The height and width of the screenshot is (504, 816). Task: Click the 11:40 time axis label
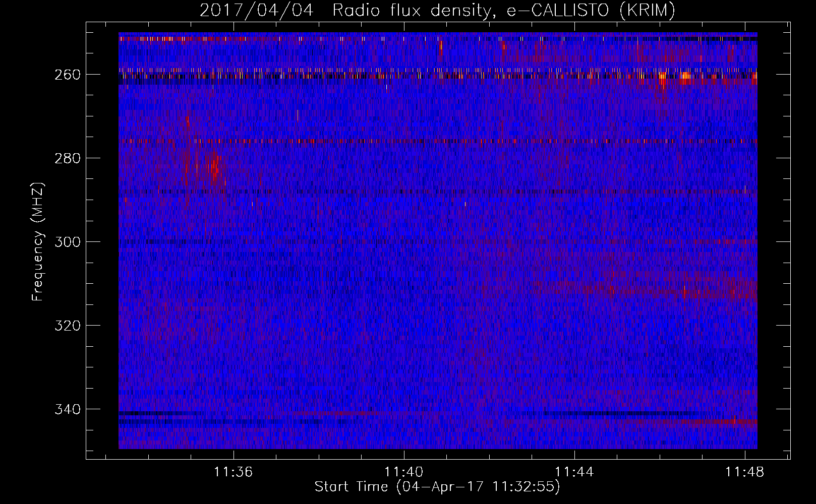click(403, 472)
